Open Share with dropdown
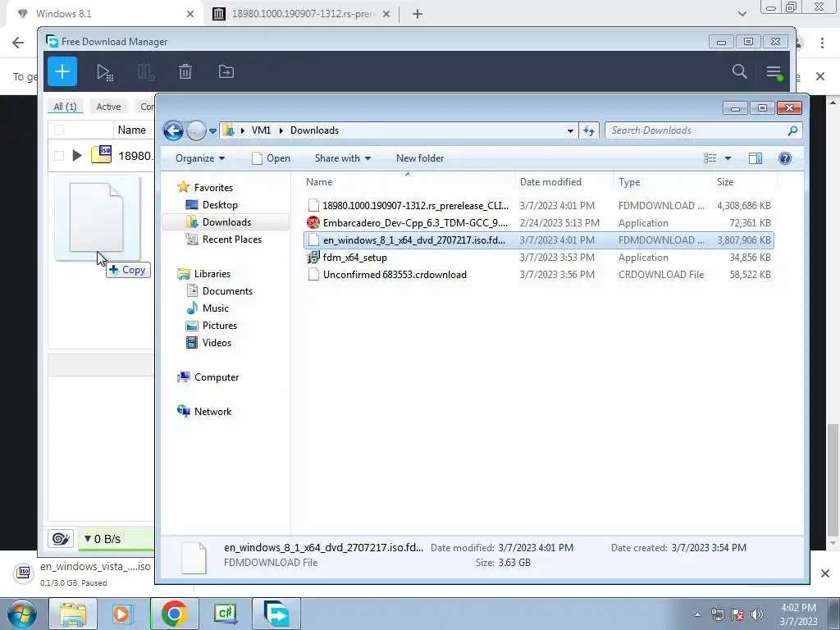The image size is (840, 630). (343, 158)
